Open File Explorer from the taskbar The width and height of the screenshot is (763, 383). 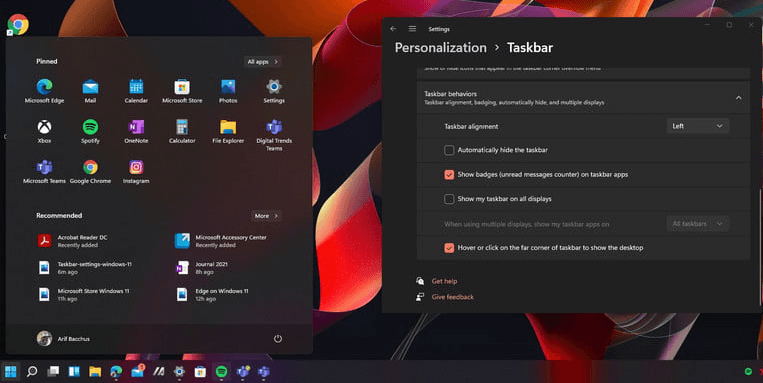(x=95, y=372)
